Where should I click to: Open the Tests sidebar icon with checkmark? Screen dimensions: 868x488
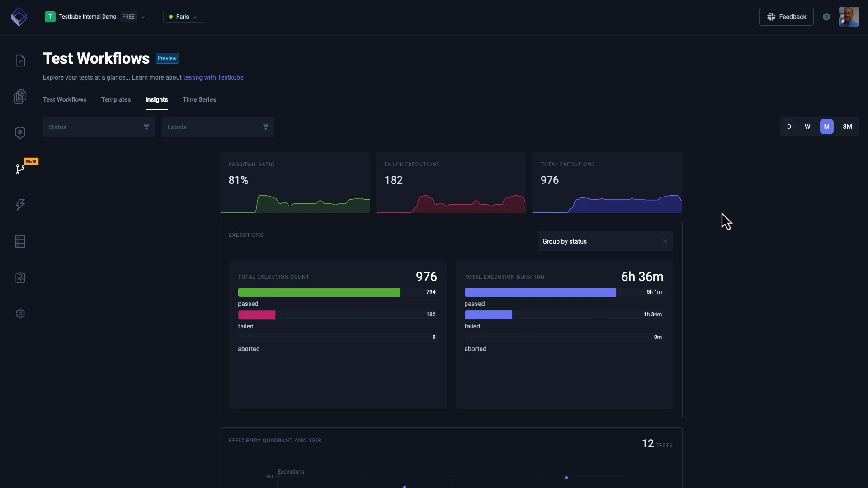pos(20,61)
